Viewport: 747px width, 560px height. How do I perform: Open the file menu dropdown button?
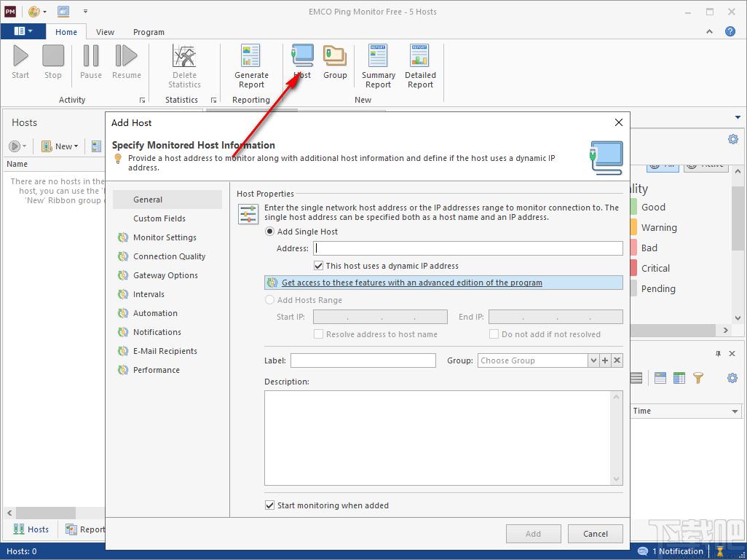point(23,31)
